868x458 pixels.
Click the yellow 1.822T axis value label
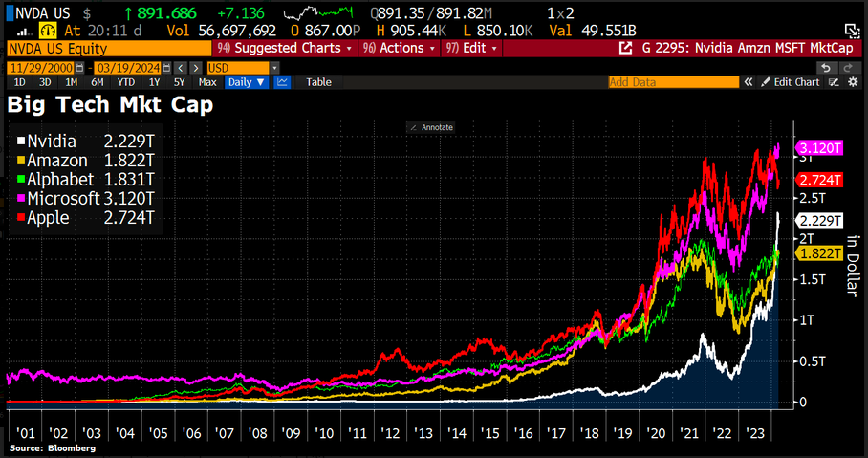click(x=820, y=254)
